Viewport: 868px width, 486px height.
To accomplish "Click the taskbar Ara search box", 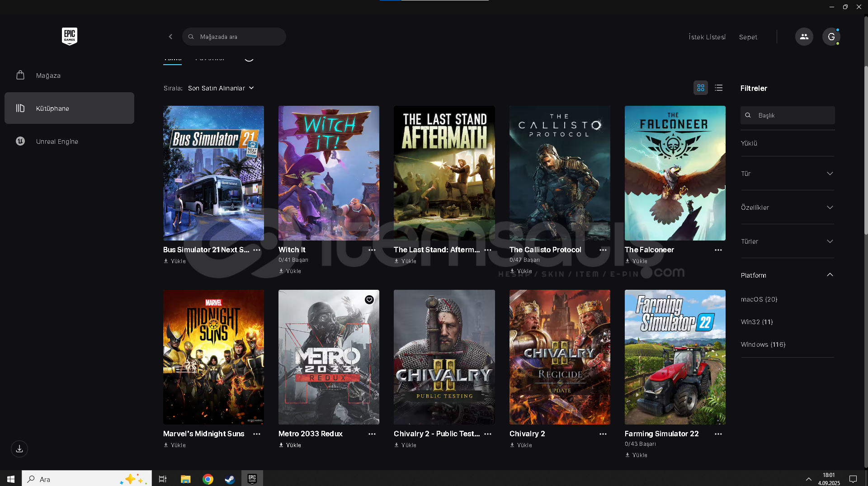I will pyautogui.click(x=87, y=479).
